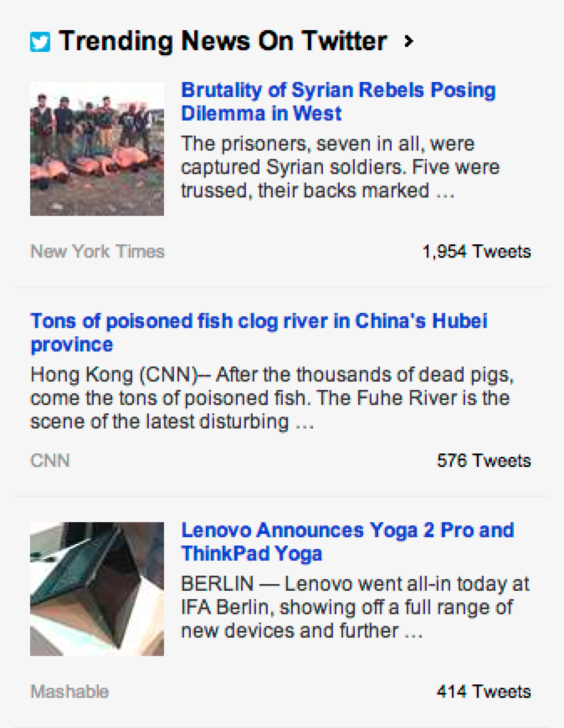
Task: Open the Lenovo Announces Yoga 2 Pro headline
Action: tap(347, 541)
